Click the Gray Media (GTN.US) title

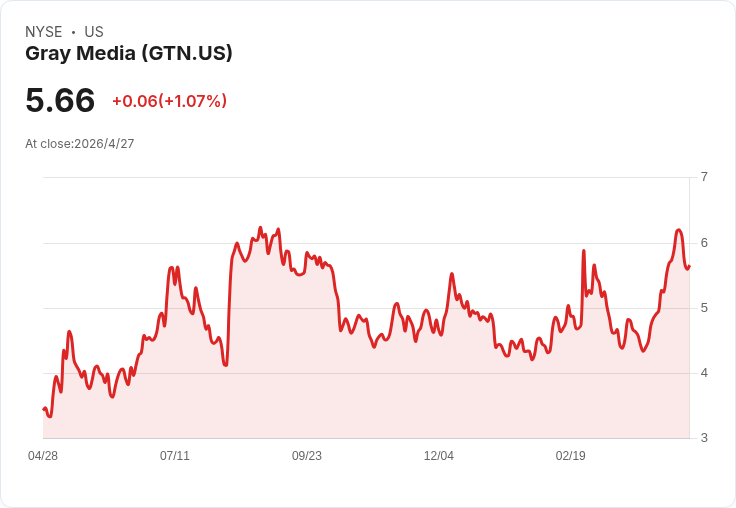pyautogui.click(x=129, y=54)
